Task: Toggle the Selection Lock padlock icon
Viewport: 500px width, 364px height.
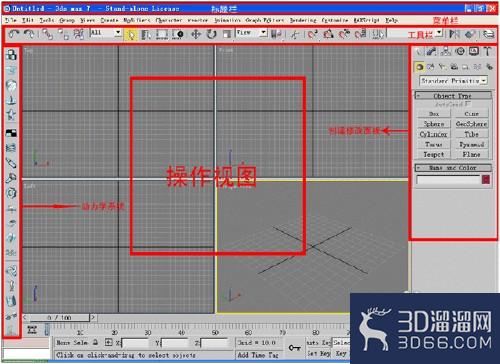Action: point(96,342)
